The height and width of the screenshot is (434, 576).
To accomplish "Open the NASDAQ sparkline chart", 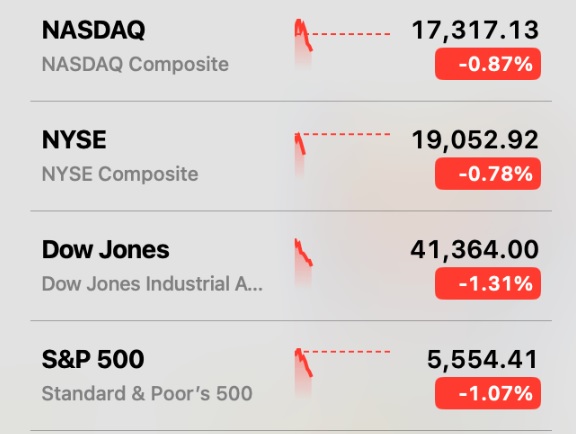I will 342,44.
